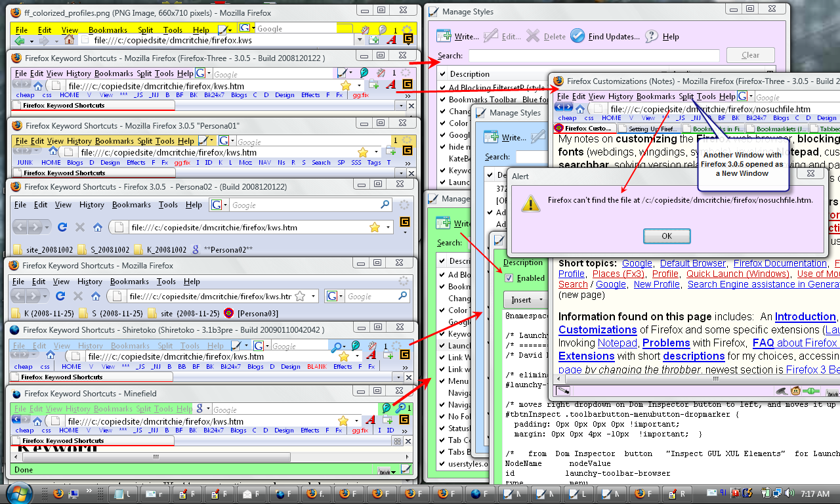The height and width of the screenshot is (504, 840).
Task: Click bookmark star in Persona01 window
Action: [x=362, y=152]
